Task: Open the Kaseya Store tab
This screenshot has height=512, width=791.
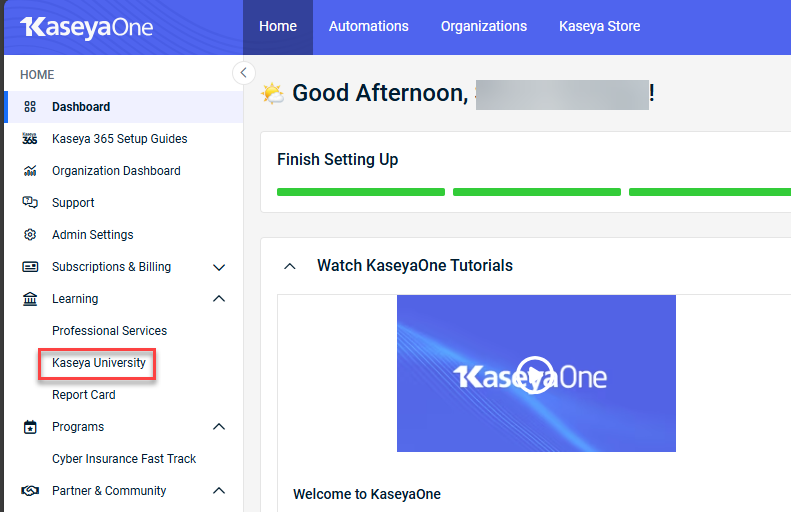Action: pos(599,26)
